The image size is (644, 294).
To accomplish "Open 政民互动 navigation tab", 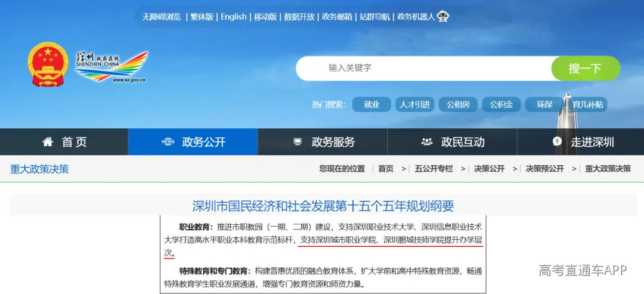I will [x=452, y=142].
